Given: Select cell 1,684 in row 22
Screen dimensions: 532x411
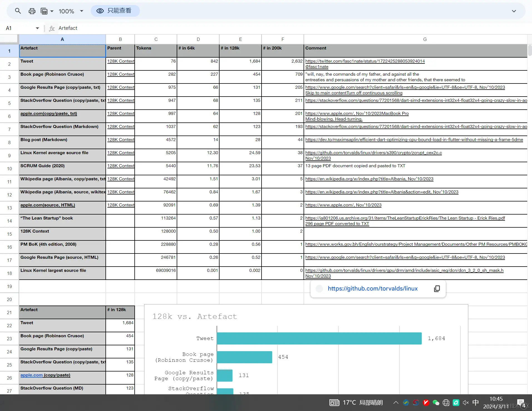Looking at the screenshot, I should pyautogui.click(x=120, y=325).
